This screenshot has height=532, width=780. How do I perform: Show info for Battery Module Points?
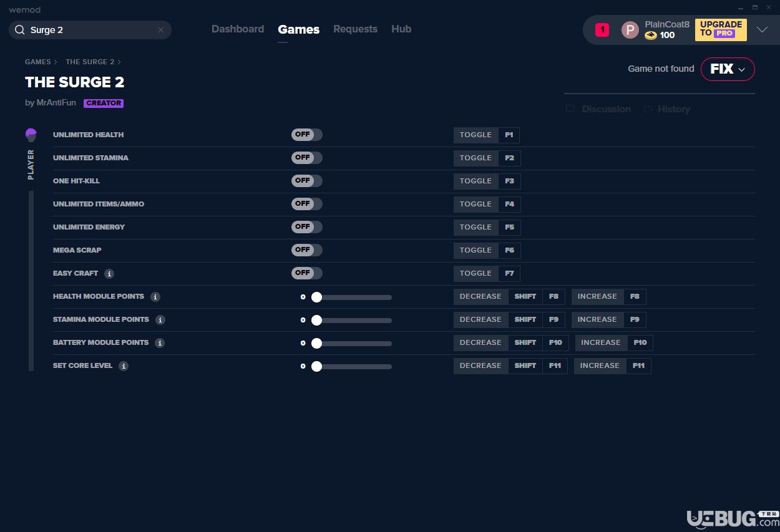coord(160,343)
